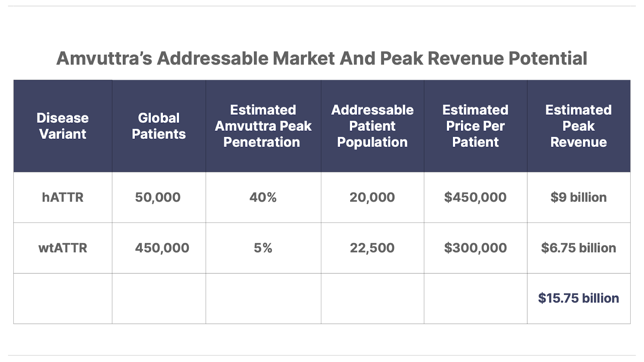Viewport: 644px width, 362px height.
Task: Click the title "Amvuttra's Addressable Market And Peak Revenue Potential"
Action: coord(322,58)
